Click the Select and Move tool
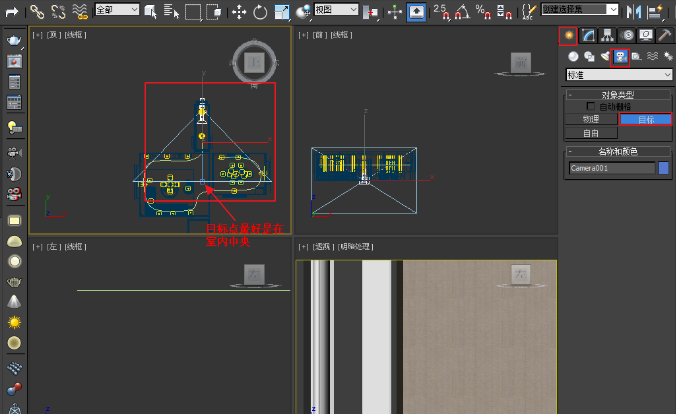The image size is (676, 414). 240,12
